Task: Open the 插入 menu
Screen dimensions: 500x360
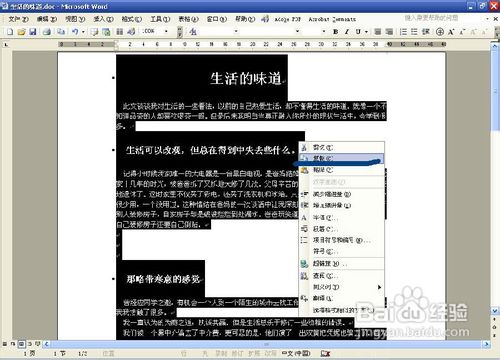Action: [103, 19]
